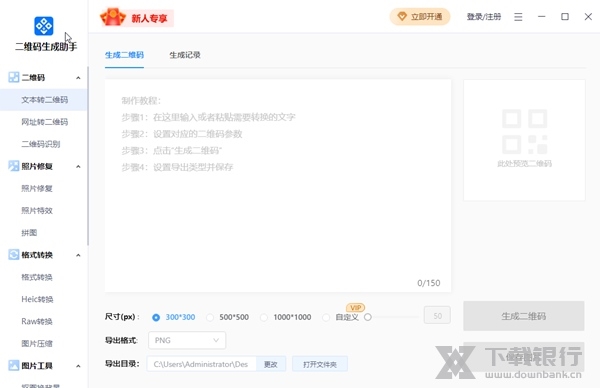Open 照片修复 sub-item in the sidebar
Screen dimensions: 600x388
click(x=44, y=189)
